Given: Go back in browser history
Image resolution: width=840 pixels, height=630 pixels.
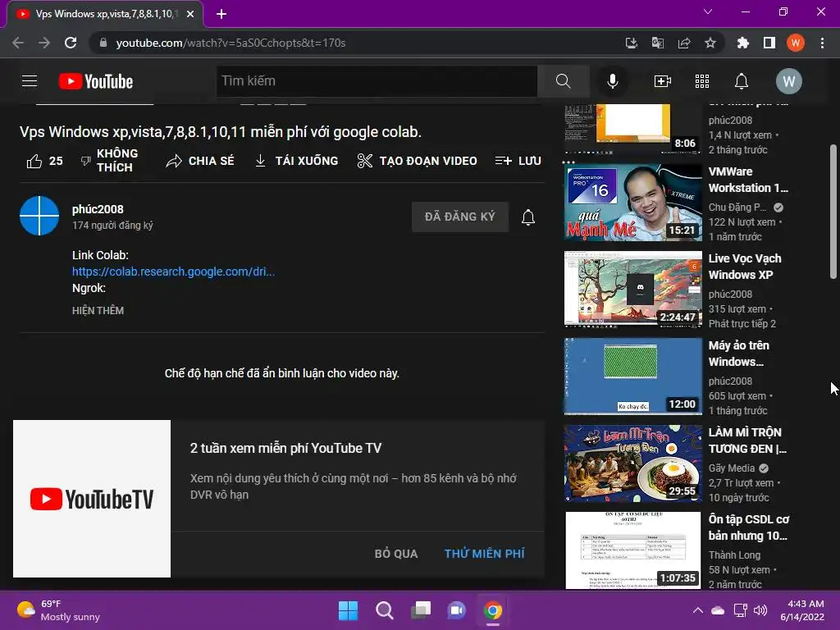Looking at the screenshot, I should tap(18, 43).
